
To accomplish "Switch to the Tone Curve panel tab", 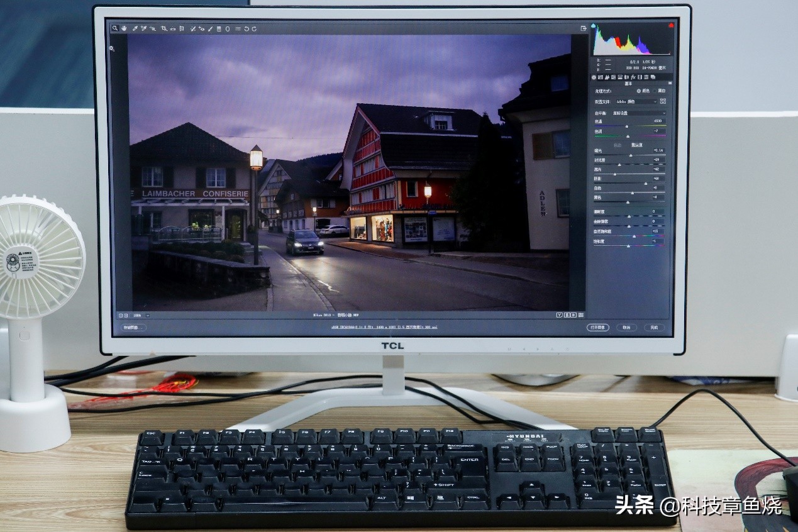I will (x=600, y=77).
